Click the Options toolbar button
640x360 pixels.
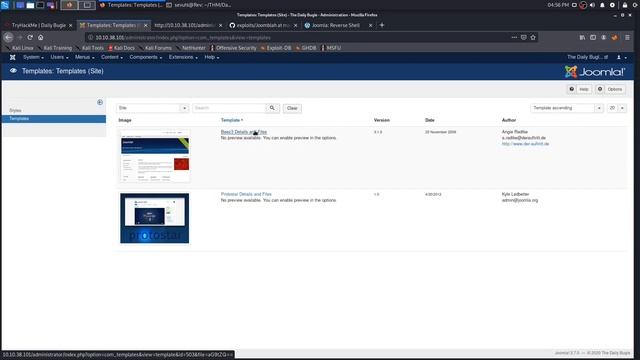[610, 89]
